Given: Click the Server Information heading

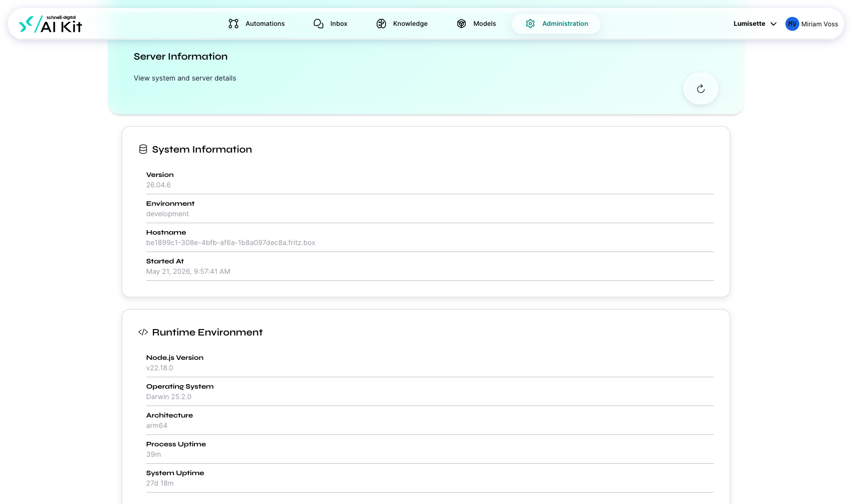Looking at the screenshot, I should [x=180, y=57].
